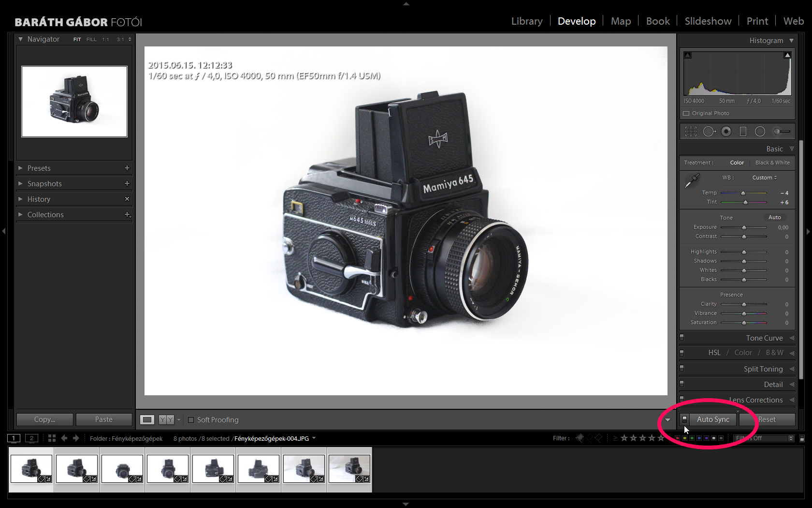Screen dimensions: 812x508
Task: Select the Red Eye Correction tool
Action: [x=726, y=132]
